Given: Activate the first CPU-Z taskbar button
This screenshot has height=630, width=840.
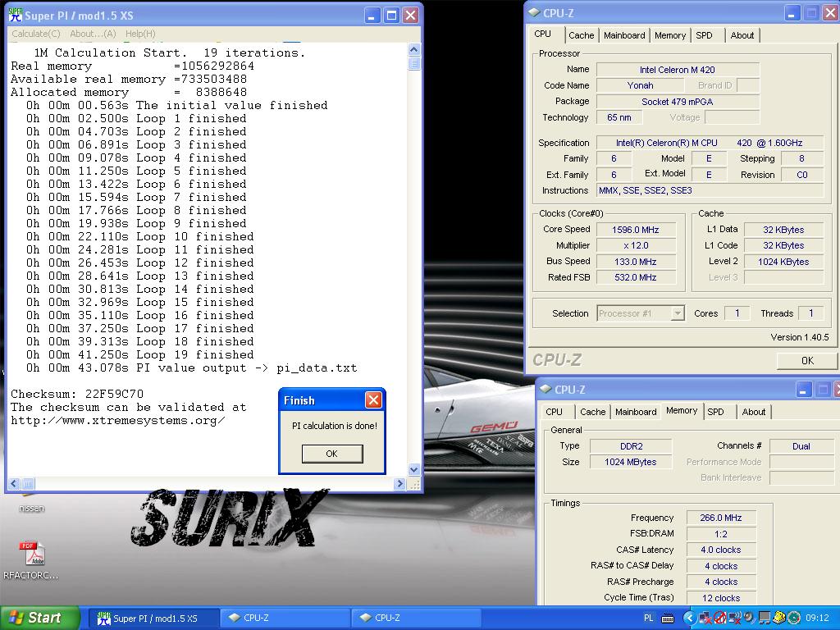Looking at the screenshot, I should click(x=285, y=619).
